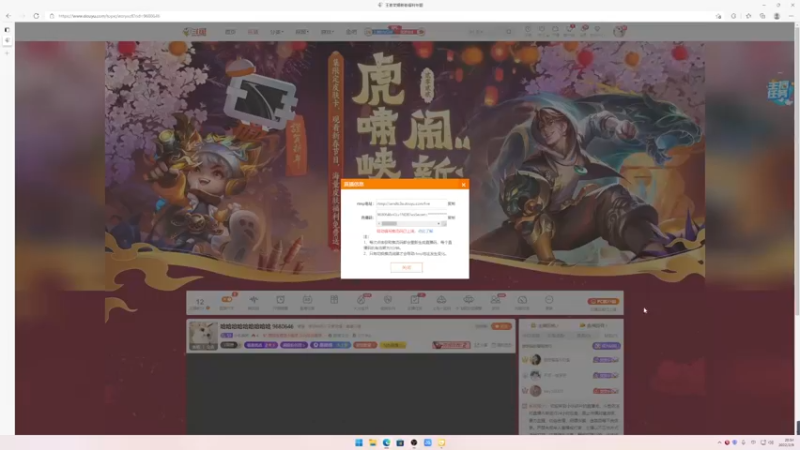Click the circled ellipsis icon in streamer toolbar
This screenshot has width=800, height=450.
(x=549, y=300)
